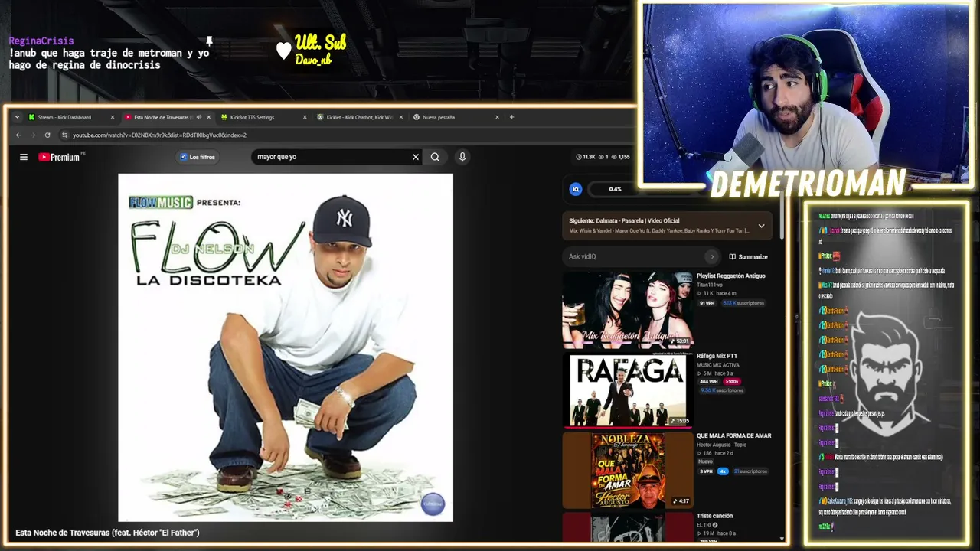Open the Nobleza Que Mala Forma thumbnail
Image resolution: width=980 pixels, height=551 pixels.
(x=628, y=470)
